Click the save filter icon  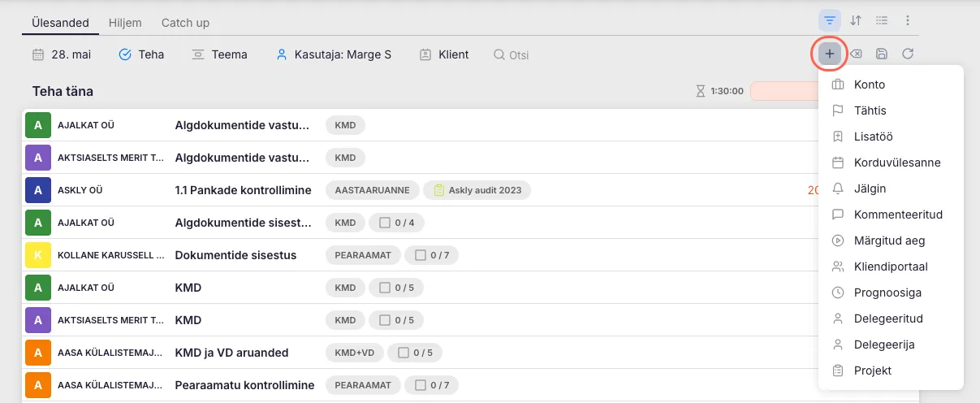click(x=882, y=54)
